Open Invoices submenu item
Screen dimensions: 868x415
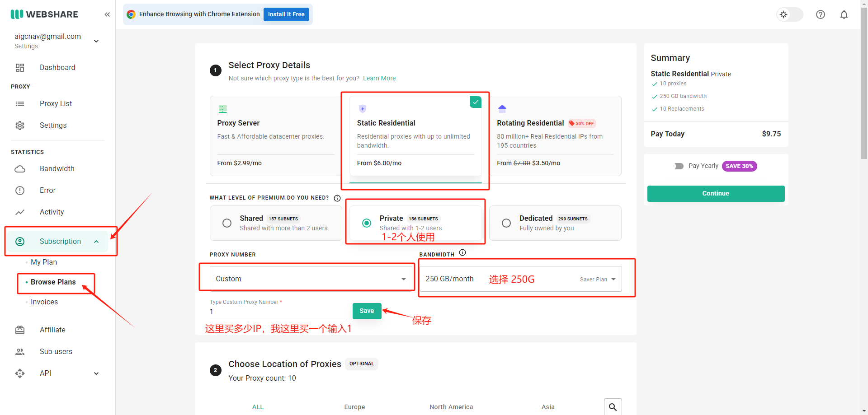44,302
